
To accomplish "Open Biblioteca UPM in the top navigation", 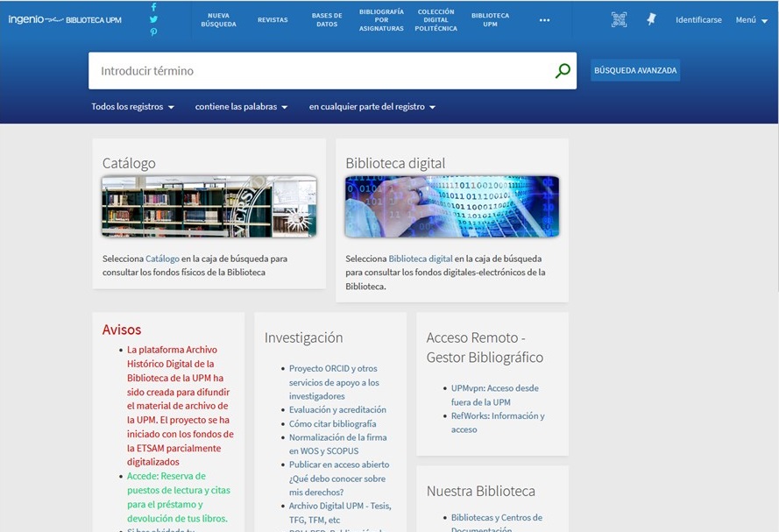I will (x=491, y=20).
